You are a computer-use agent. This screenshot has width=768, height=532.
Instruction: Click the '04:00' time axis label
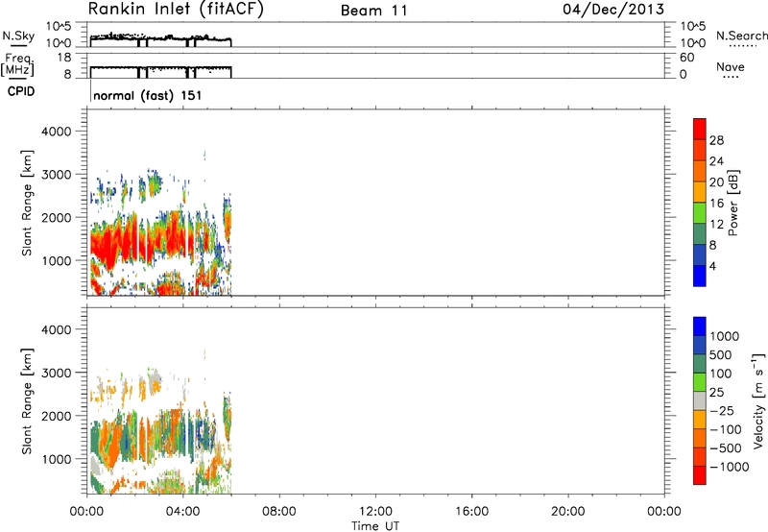(x=183, y=512)
